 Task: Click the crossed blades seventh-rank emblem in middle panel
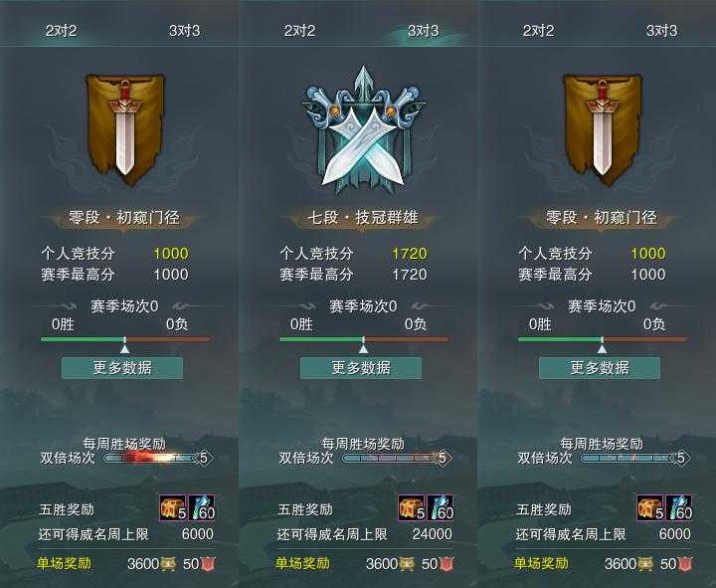pos(364,130)
